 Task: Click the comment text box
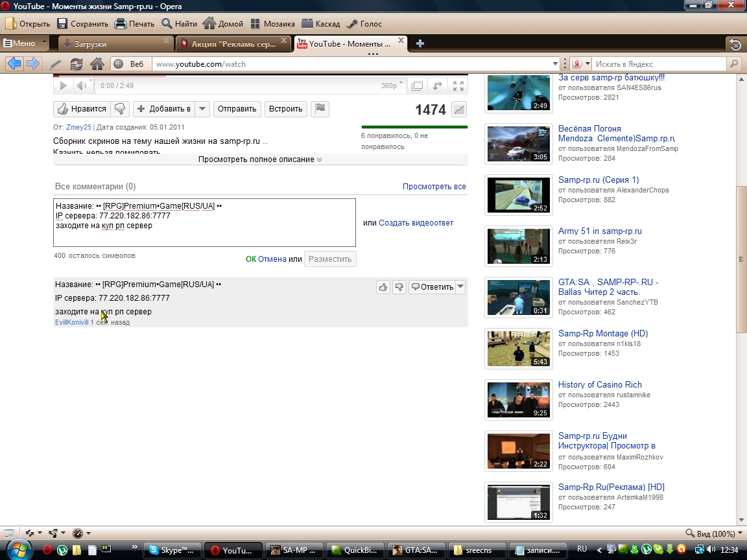click(x=204, y=222)
